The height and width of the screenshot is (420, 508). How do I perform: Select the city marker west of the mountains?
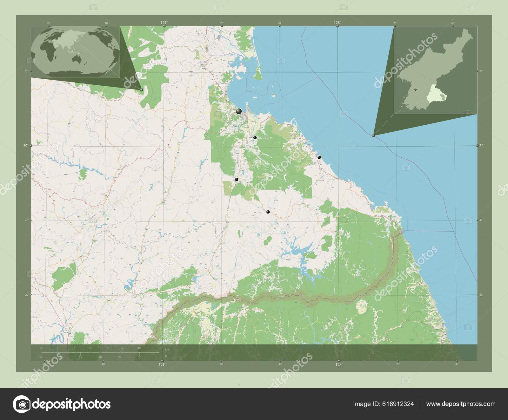click(237, 180)
